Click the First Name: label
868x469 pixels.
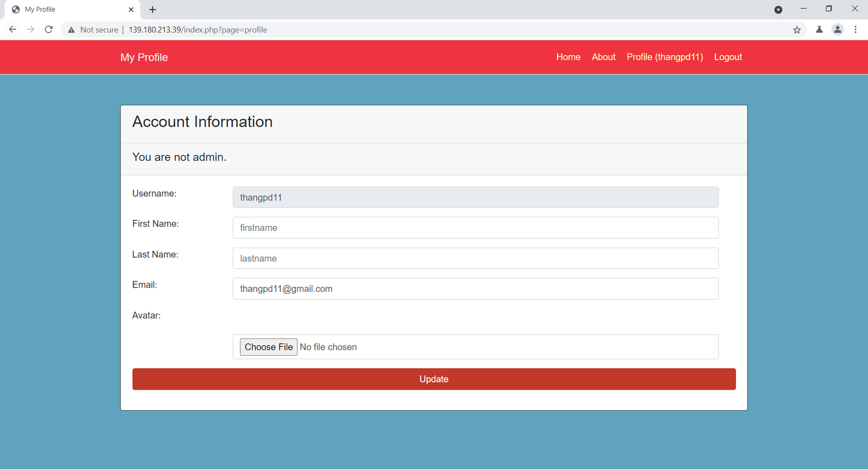coord(156,224)
